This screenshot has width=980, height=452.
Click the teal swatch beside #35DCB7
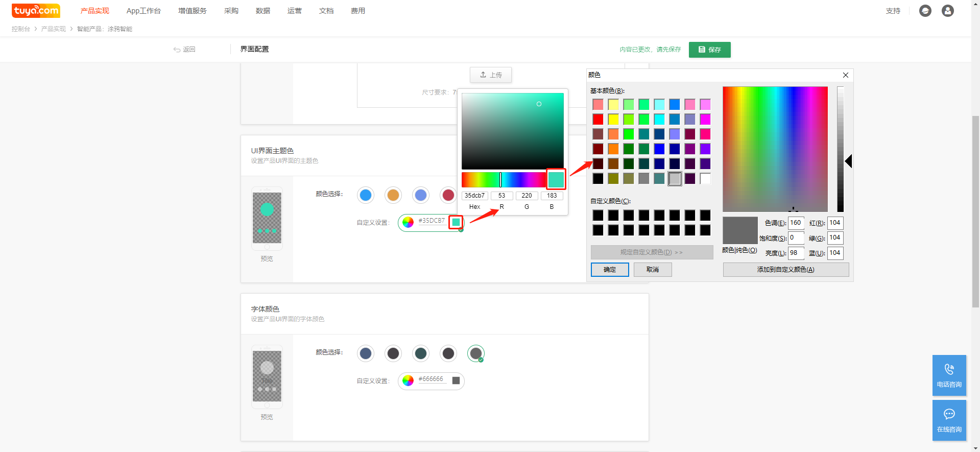(456, 222)
